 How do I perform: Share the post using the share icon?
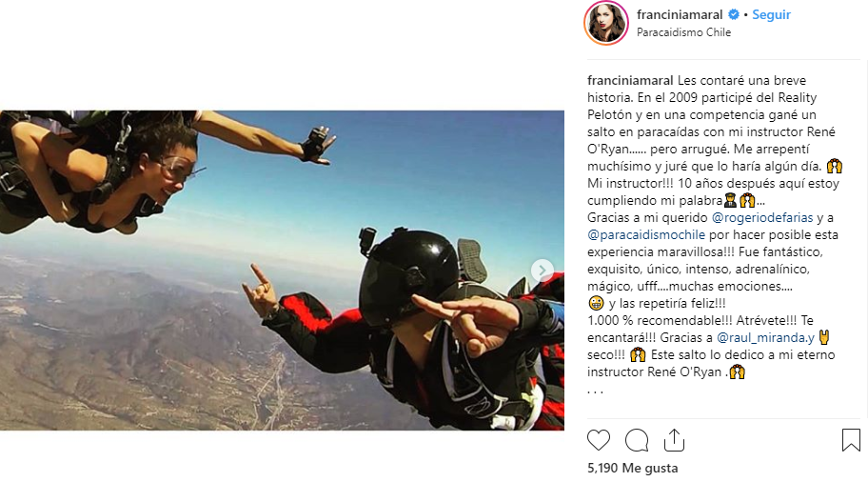pyautogui.click(x=674, y=440)
